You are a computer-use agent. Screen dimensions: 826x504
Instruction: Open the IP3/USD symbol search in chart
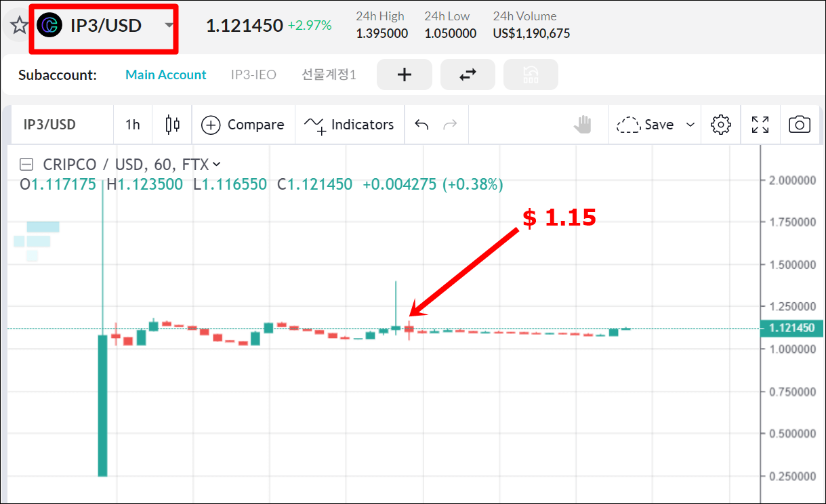[49, 125]
